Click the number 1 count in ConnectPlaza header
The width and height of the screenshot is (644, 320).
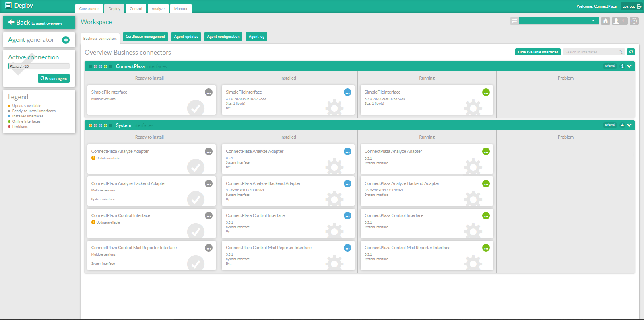(622, 66)
